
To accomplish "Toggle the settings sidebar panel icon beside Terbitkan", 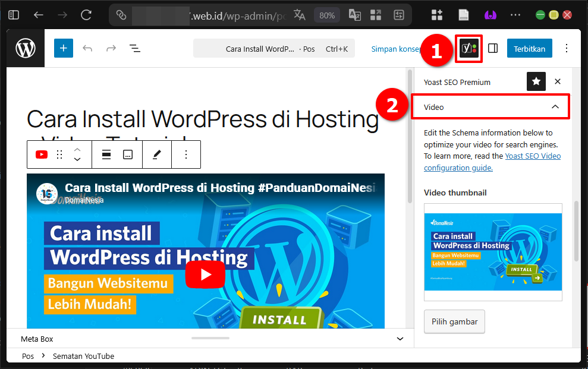I will (x=493, y=49).
